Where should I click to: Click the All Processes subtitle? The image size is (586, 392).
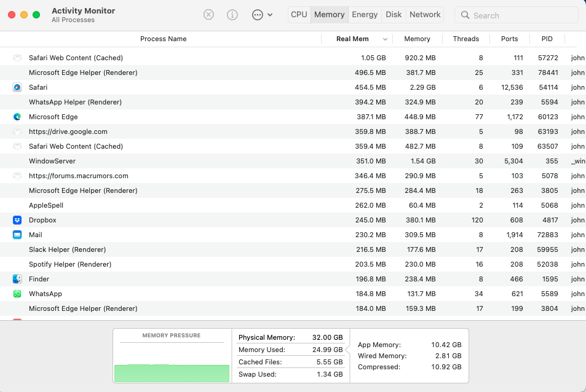[73, 20]
